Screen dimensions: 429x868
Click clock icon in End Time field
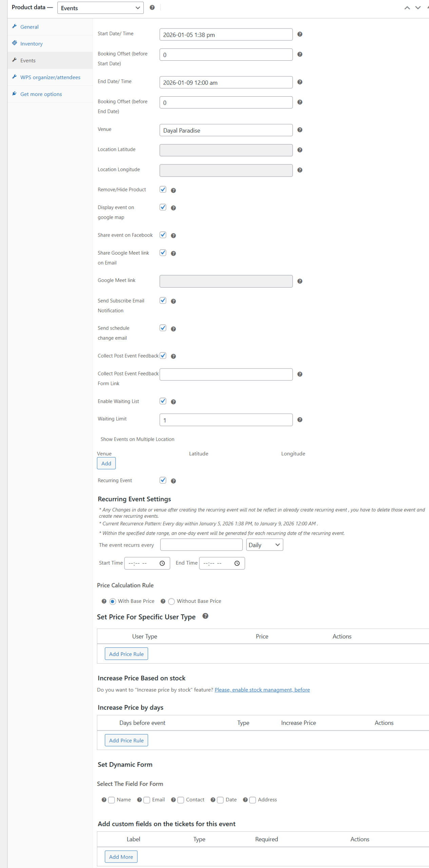237,563
